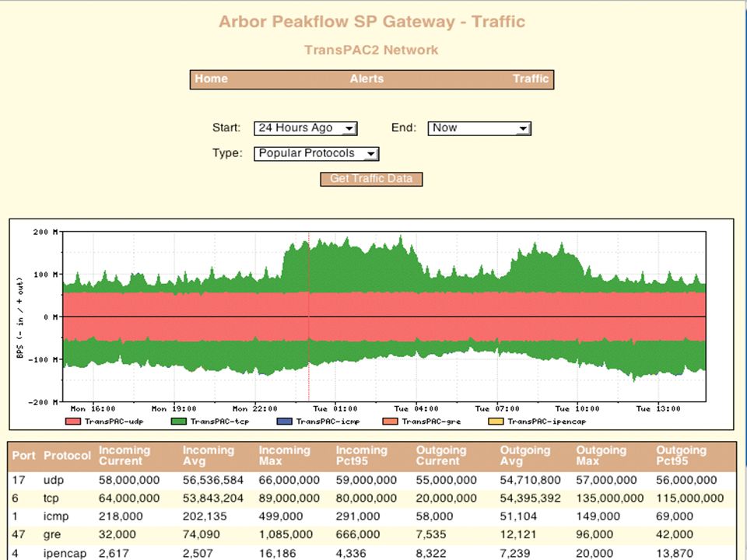This screenshot has width=747, height=560.
Task: Click the TransPAC2 Network subtitle
Action: pos(371,50)
